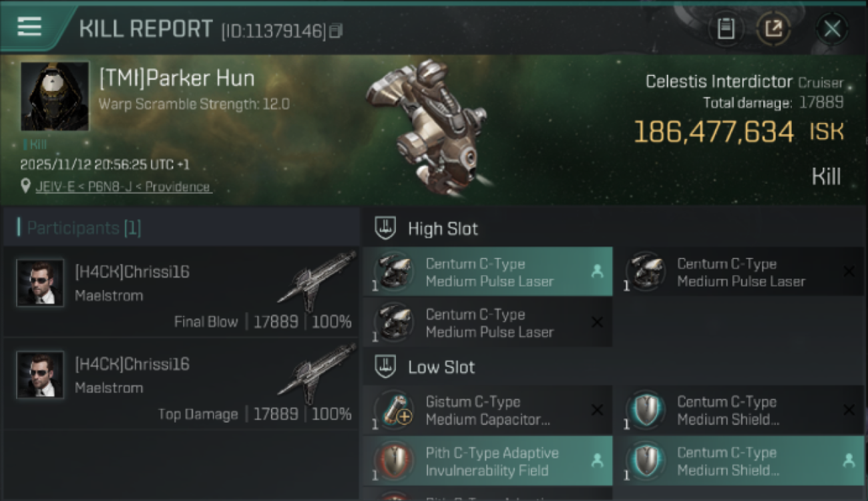This screenshot has width=868, height=501.
Task: View Parker Hun's pilot portrait
Action: pos(55,96)
